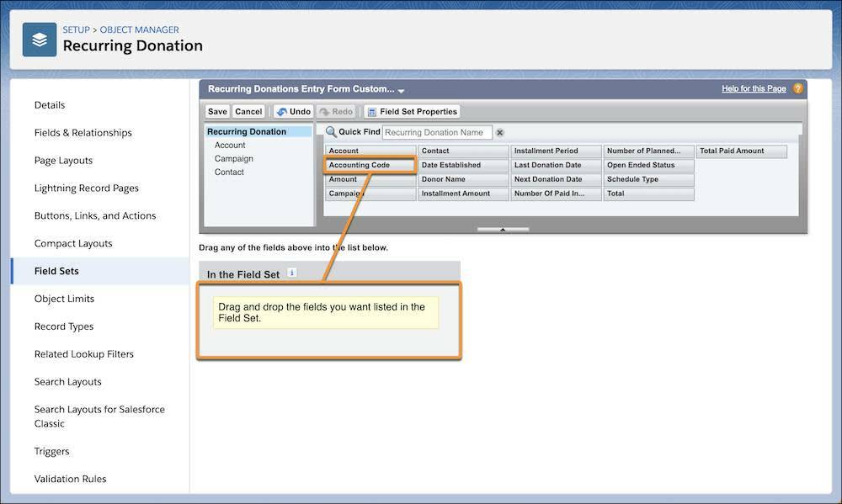Clear the Quick Find search field

499,133
